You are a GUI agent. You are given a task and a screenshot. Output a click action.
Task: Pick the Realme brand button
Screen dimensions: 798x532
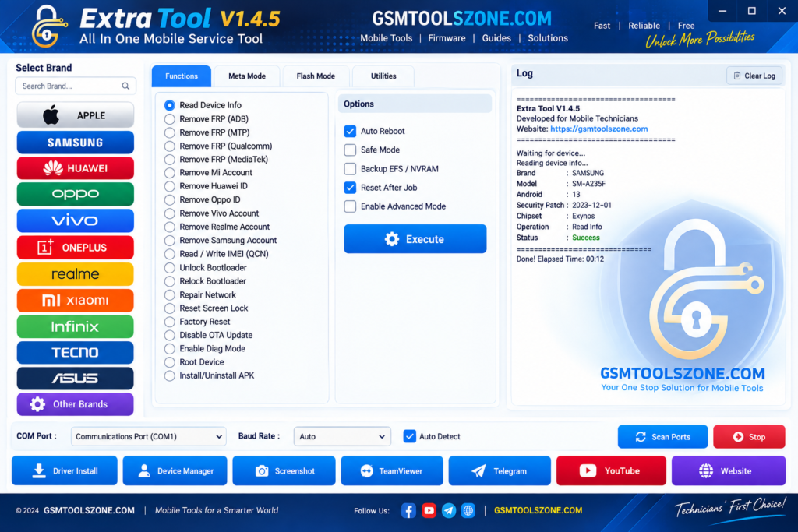point(76,274)
